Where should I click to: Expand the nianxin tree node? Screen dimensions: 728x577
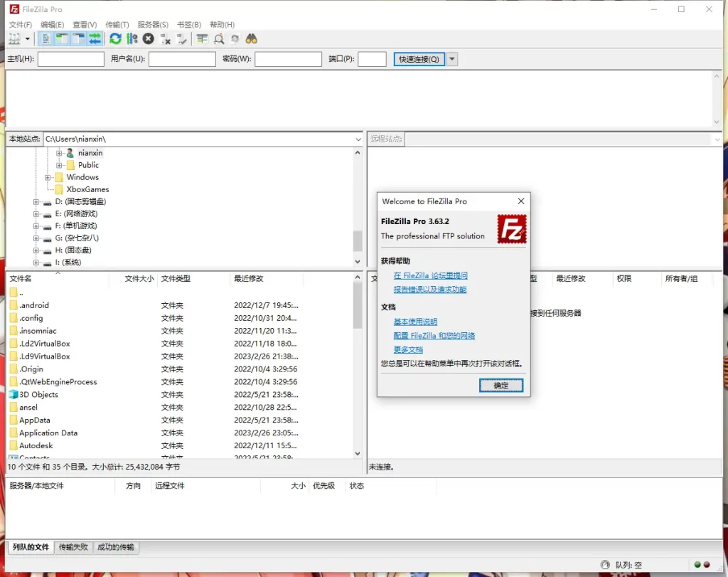(x=59, y=153)
